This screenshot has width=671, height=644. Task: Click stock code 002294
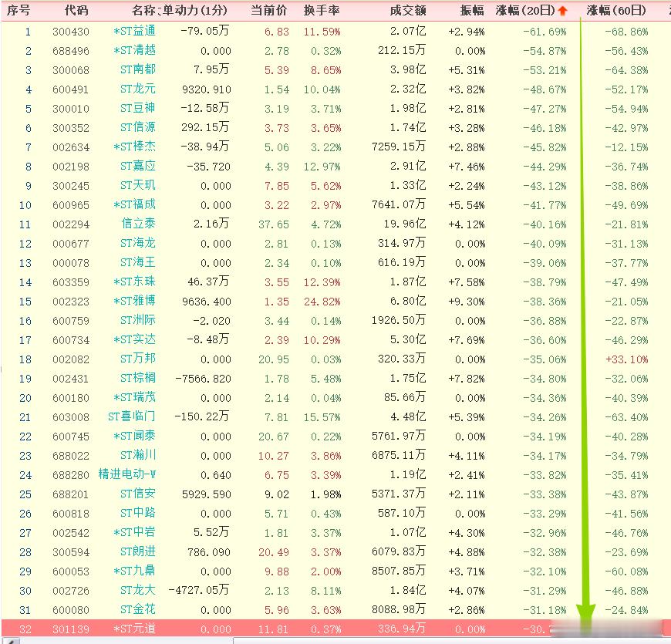[x=71, y=224]
